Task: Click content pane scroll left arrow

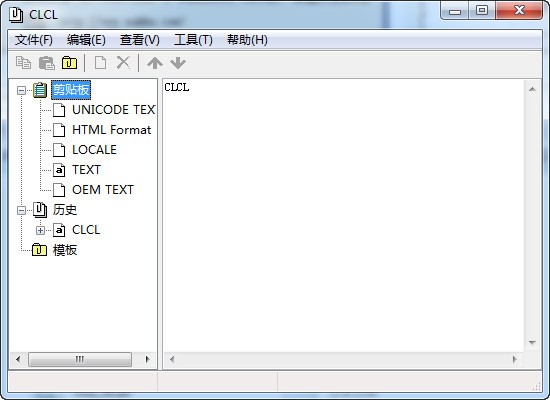Action: [172, 359]
